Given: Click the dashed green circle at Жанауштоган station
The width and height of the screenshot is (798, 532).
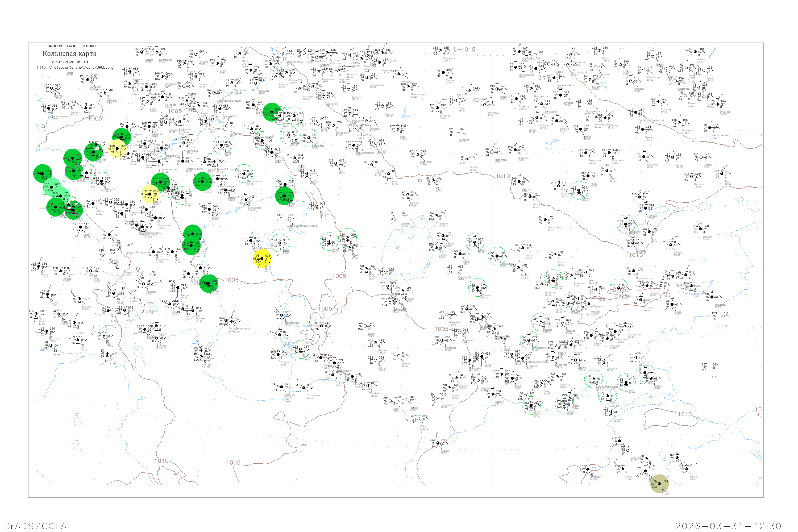Looking at the screenshot, I should tap(244, 174).
